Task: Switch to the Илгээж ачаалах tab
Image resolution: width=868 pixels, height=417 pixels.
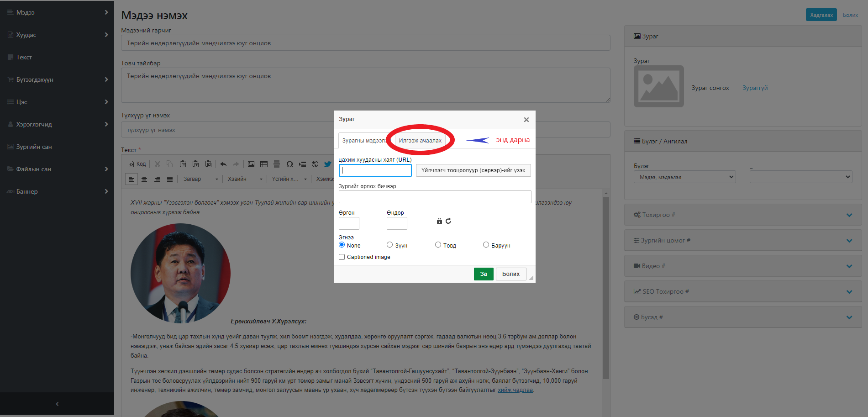Action: [420, 141]
